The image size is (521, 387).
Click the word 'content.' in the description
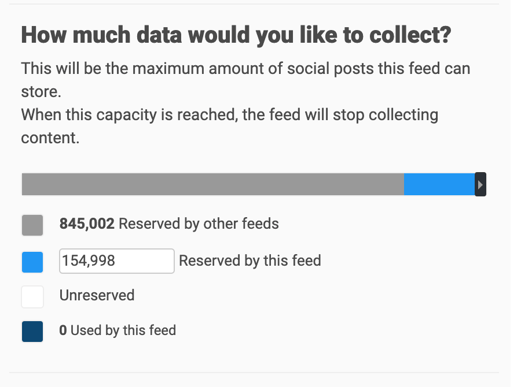pyautogui.click(x=50, y=138)
